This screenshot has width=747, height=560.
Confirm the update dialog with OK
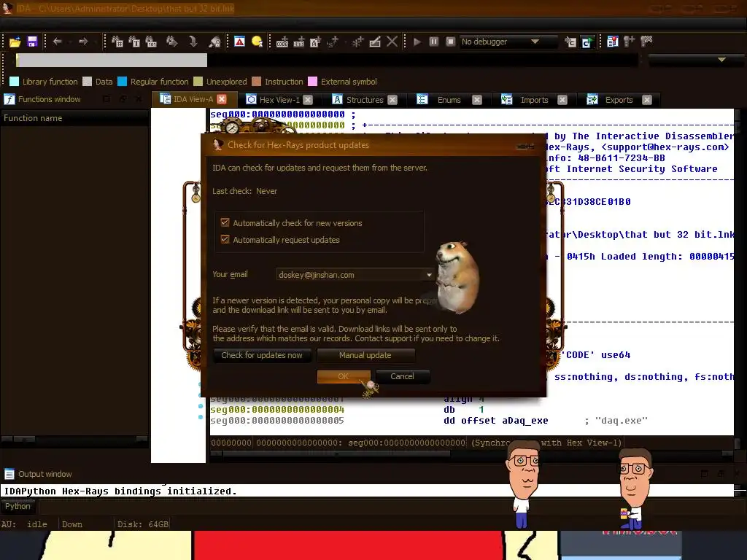point(344,376)
